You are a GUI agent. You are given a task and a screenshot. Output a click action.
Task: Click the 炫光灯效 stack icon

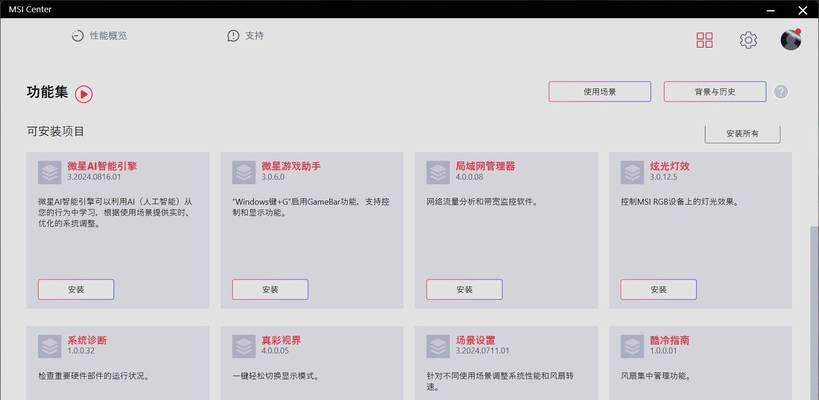632,172
